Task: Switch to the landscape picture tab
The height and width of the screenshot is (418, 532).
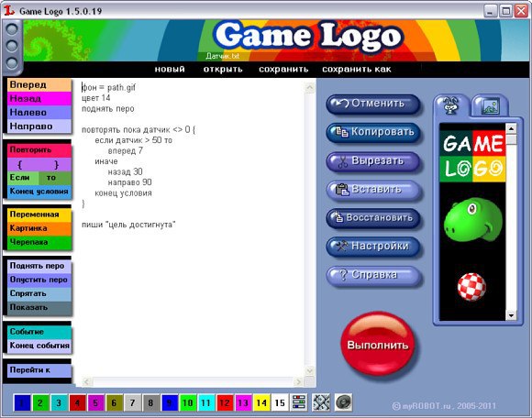Action: pyautogui.click(x=491, y=106)
